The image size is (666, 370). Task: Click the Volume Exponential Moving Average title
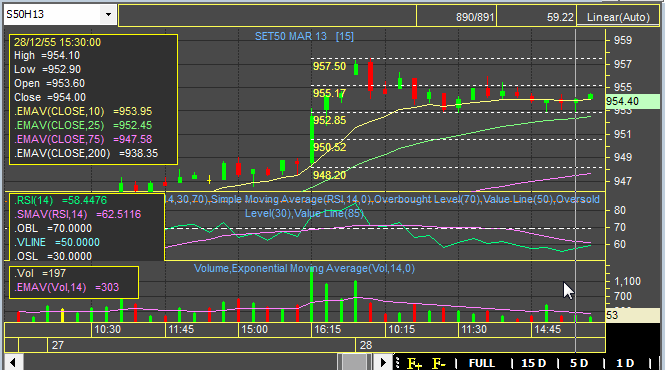coord(304,268)
